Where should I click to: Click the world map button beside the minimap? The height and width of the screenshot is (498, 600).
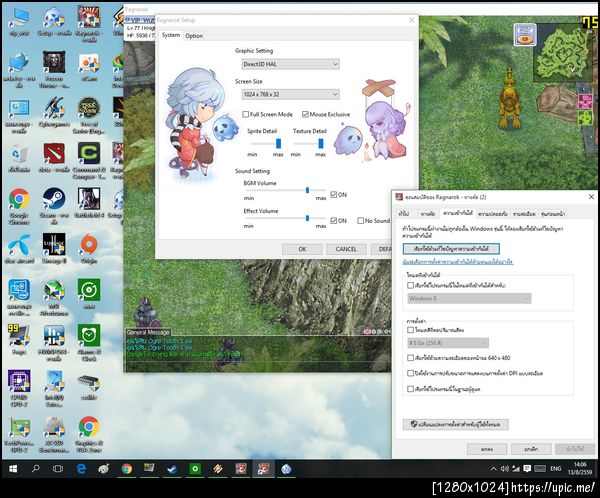tap(525, 34)
